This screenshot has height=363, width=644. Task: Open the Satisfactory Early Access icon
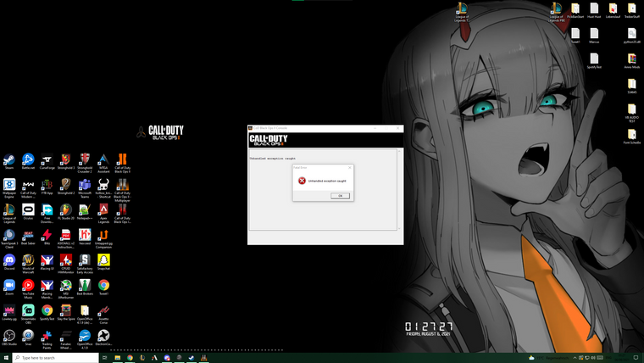click(85, 264)
